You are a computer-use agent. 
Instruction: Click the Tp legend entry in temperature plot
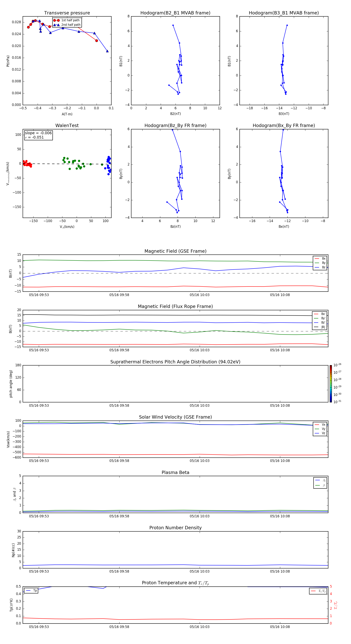[x=31, y=591]
